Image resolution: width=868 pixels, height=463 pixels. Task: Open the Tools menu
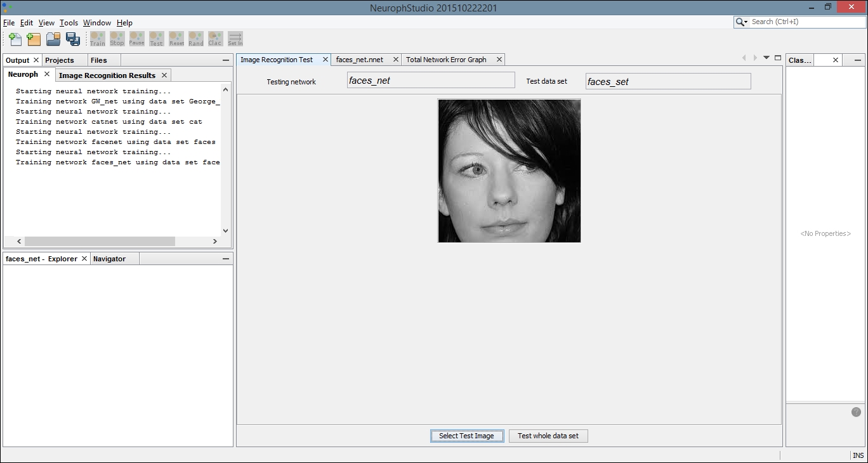click(x=69, y=23)
